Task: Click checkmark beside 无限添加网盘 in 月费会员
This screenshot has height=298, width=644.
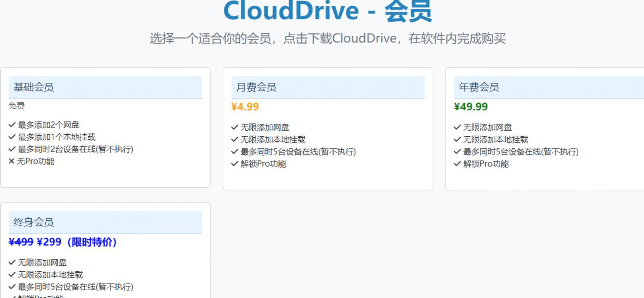Action: (235, 128)
